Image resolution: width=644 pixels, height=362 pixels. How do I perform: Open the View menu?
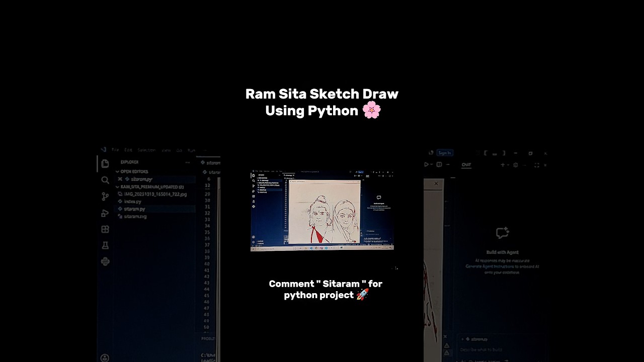(166, 150)
